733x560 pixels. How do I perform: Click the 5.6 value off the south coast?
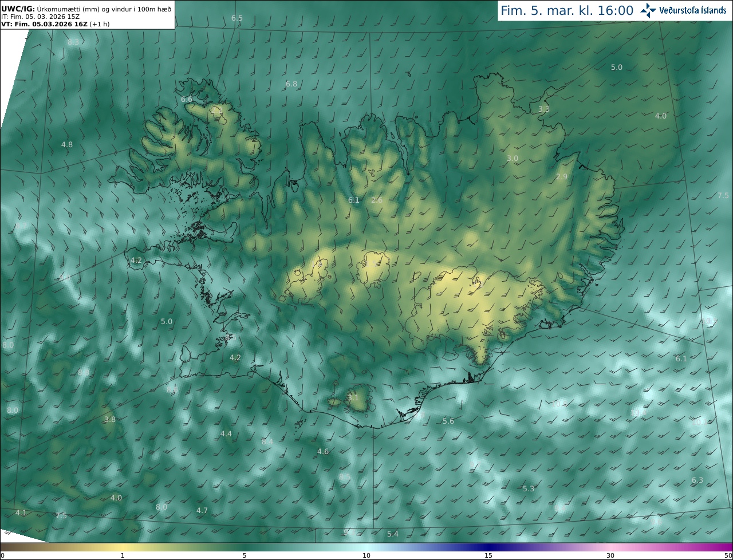[448, 421]
